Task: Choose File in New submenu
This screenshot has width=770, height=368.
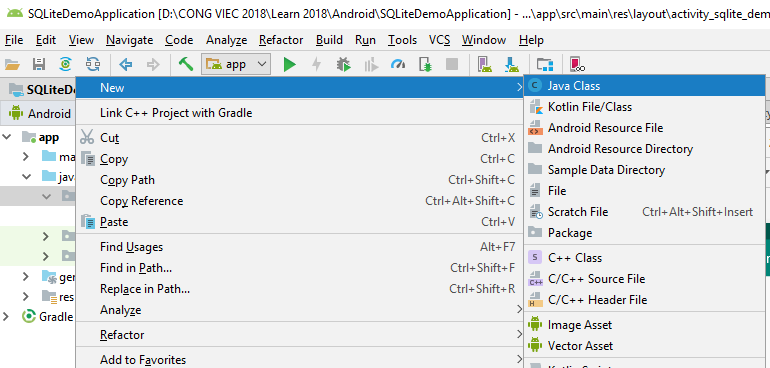Action: click(x=645, y=191)
